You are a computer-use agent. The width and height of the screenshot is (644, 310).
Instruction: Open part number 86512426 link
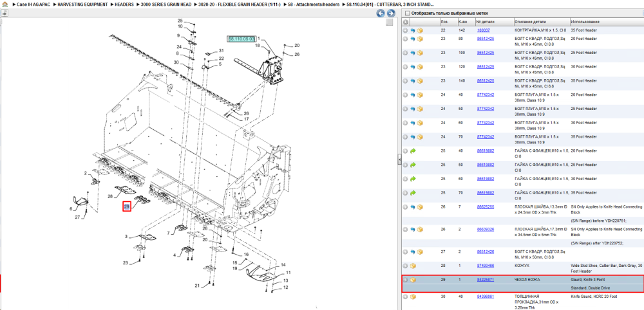pyautogui.click(x=485, y=251)
